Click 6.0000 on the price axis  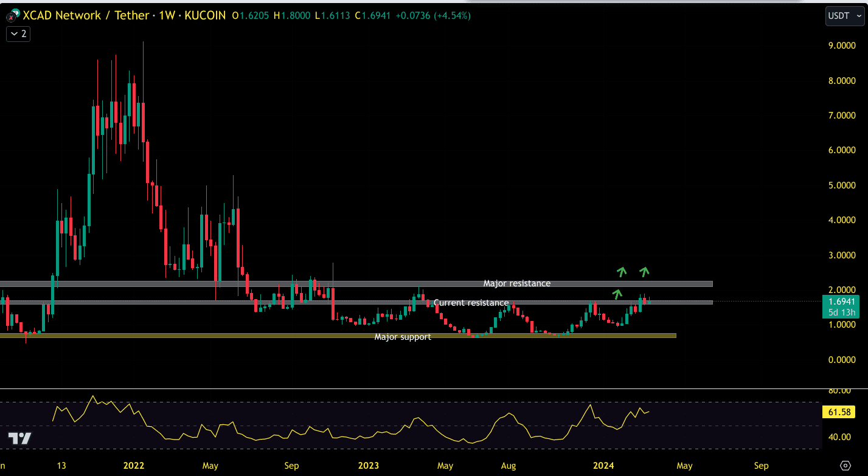841,150
